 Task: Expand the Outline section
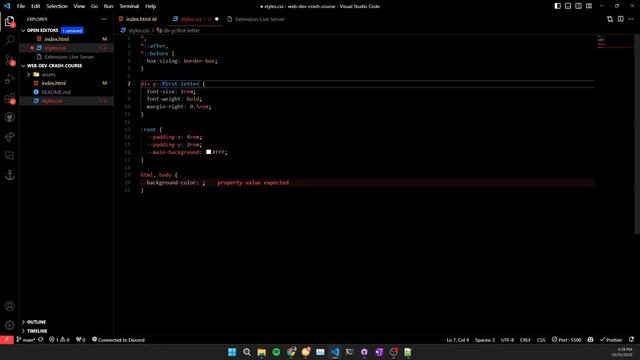pyautogui.click(x=36, y=322)
